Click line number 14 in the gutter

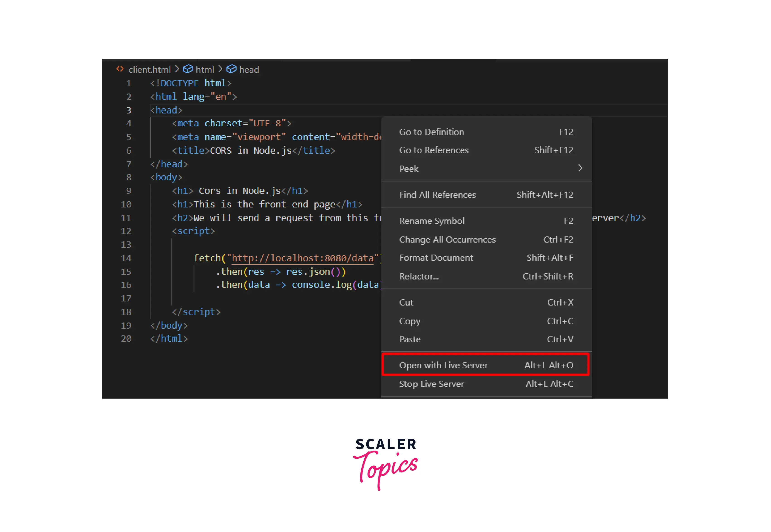pyautogui.click(x=126, y=258)
